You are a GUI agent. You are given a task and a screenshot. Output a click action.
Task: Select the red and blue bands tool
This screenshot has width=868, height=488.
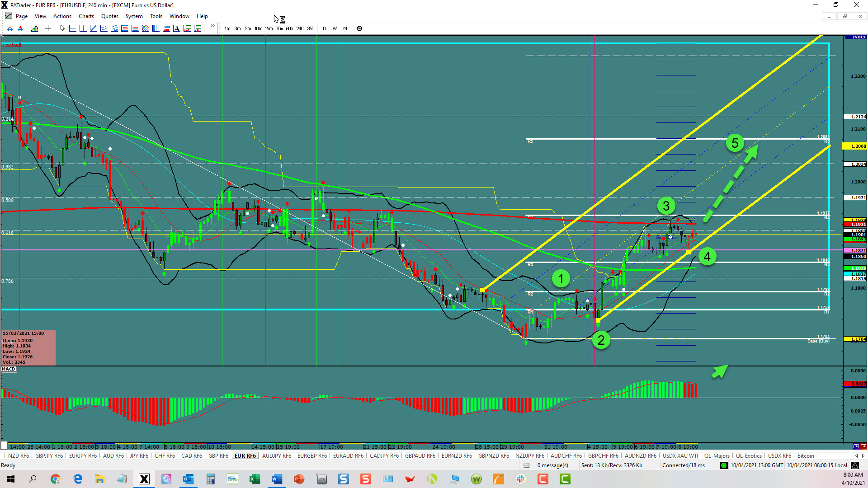click(x=166, y=28)
